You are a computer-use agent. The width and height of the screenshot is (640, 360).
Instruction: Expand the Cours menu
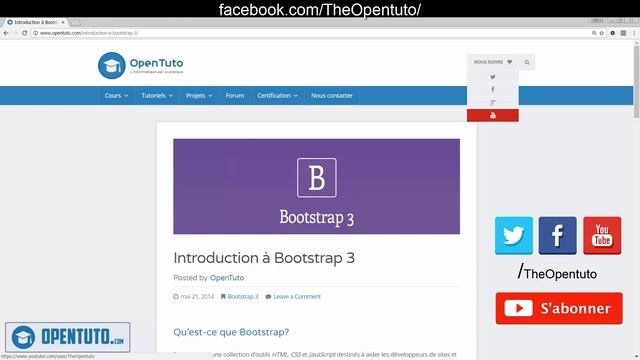click(116, 96)
